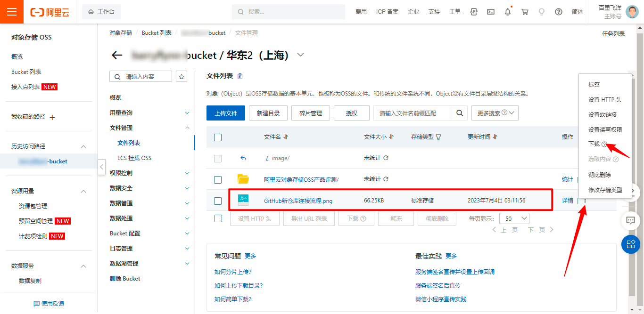Open the Cloud Shell terminal icon

click(491, 12)
